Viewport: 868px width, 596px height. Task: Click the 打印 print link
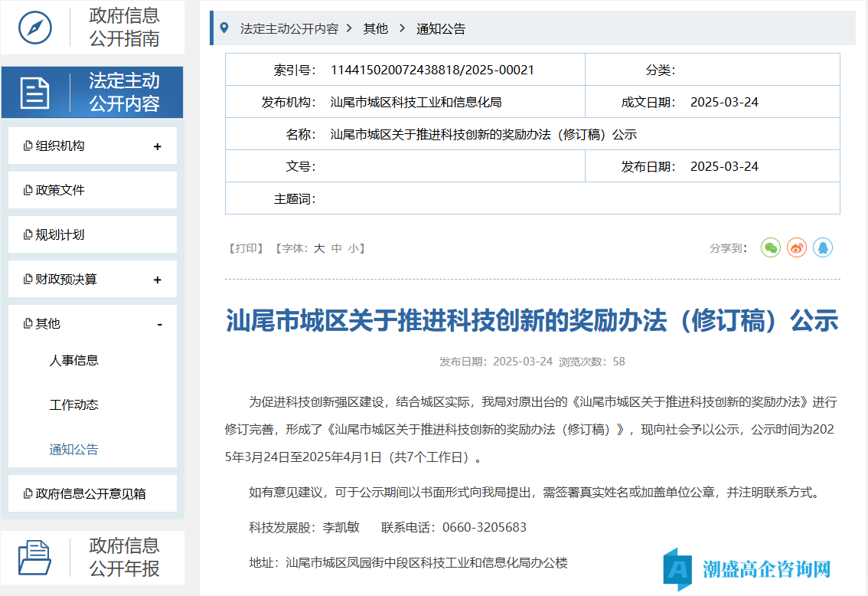246,248
